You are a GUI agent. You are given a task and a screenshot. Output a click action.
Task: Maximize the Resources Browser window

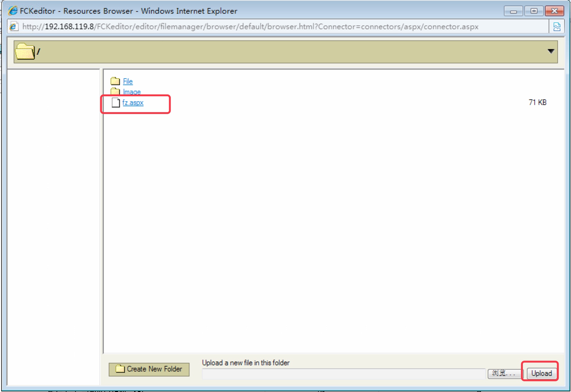(x=534, y=11)
